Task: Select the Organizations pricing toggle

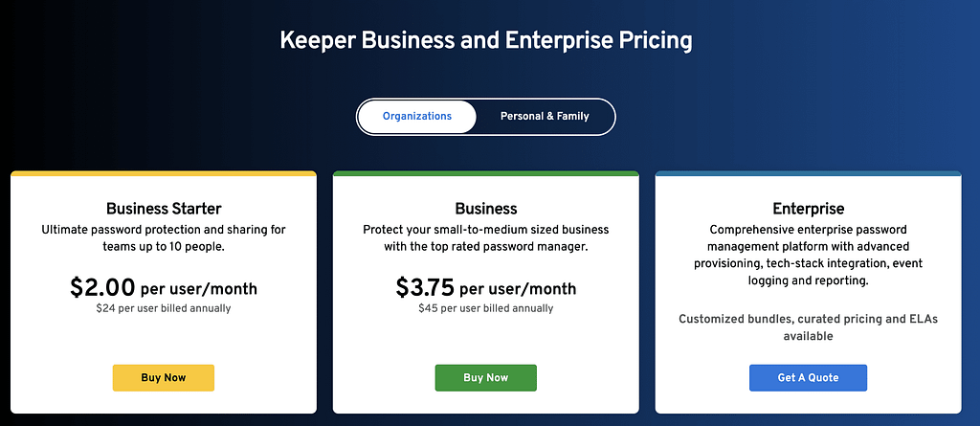Action: tap(416, 117)
